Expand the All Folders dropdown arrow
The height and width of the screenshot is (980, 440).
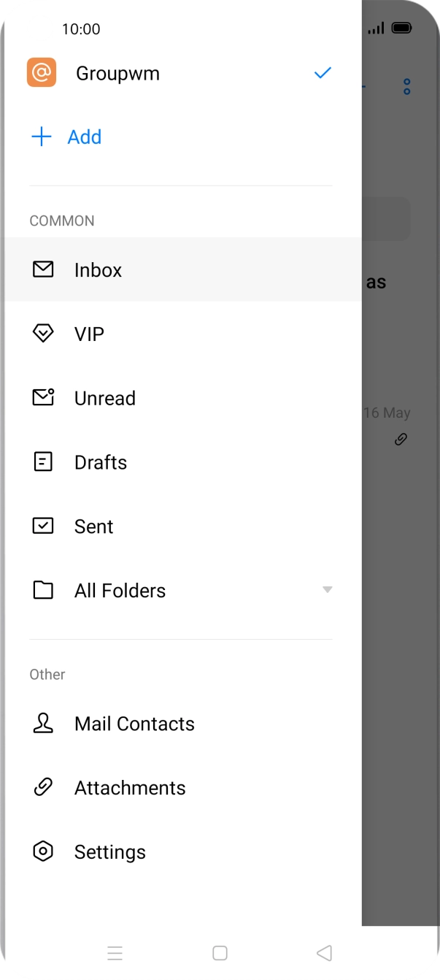pos(327,589)
